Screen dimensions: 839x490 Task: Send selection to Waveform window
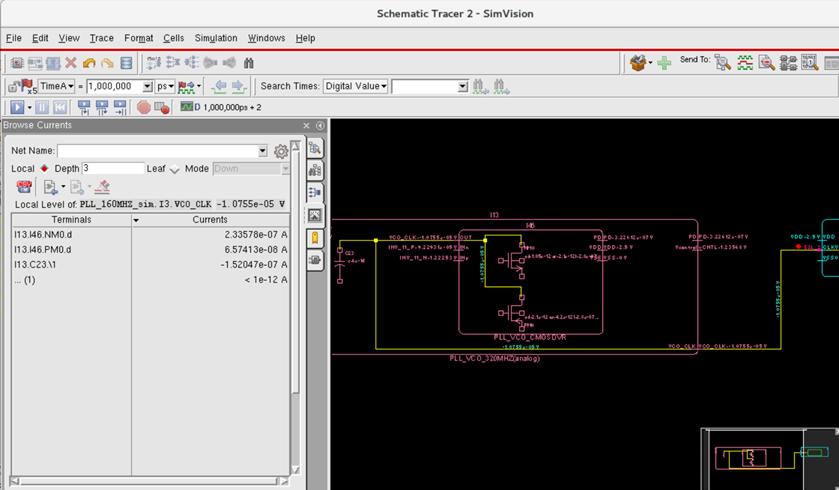point(745,62)
